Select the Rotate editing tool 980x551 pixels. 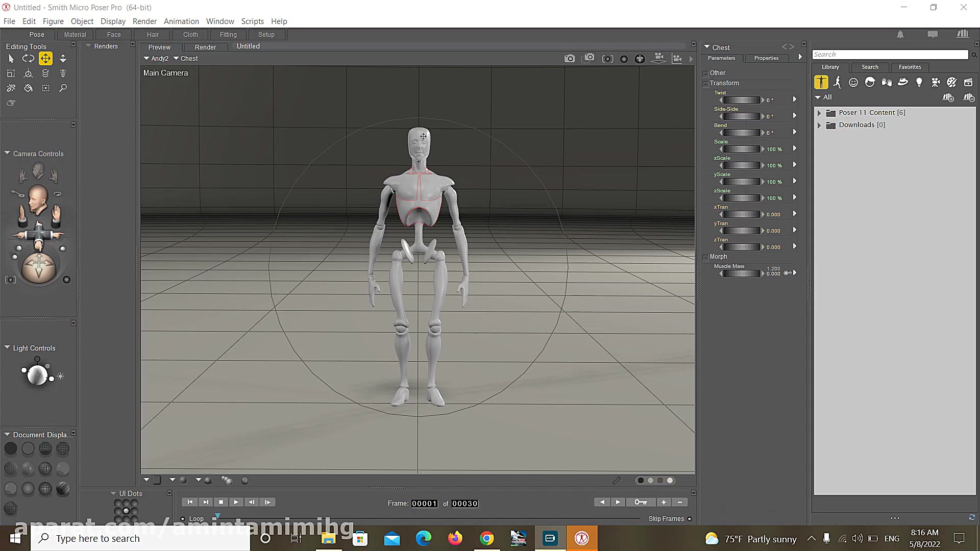[x=28, y=59]
